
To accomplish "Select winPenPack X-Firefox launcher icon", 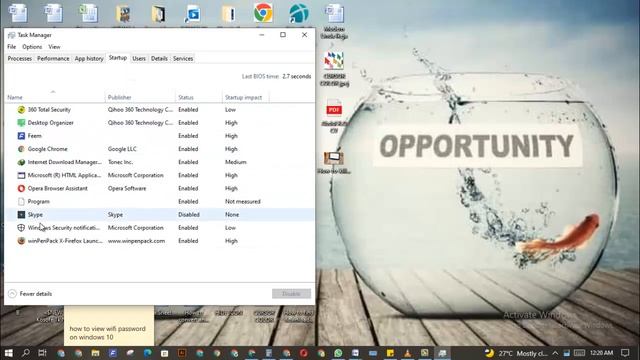I will 21,241.
